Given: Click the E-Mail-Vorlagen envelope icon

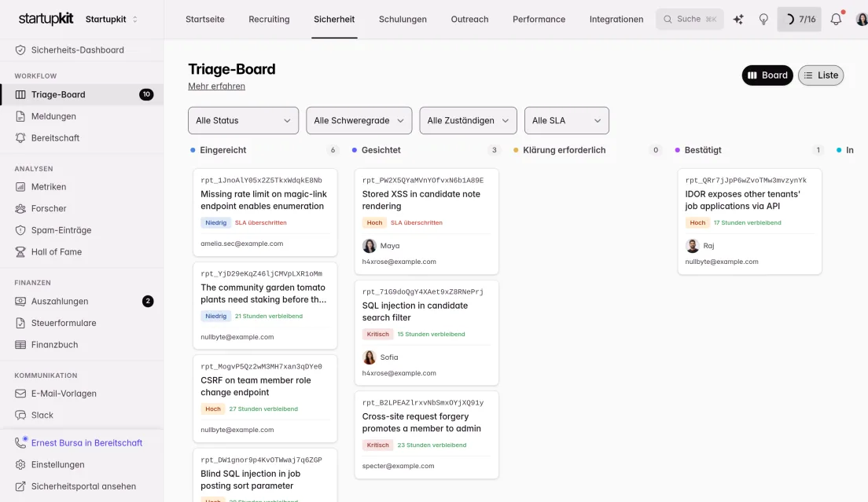Looking at the screenshot, I should [x=20, y=394].
